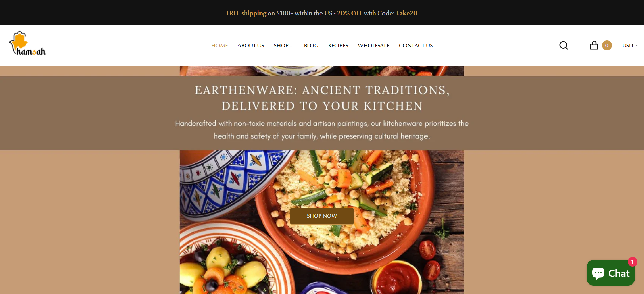Click the couscous tagine hero image
Image resolution: width=644 pixels, height=294 pixels.
(x=322, y=222)
